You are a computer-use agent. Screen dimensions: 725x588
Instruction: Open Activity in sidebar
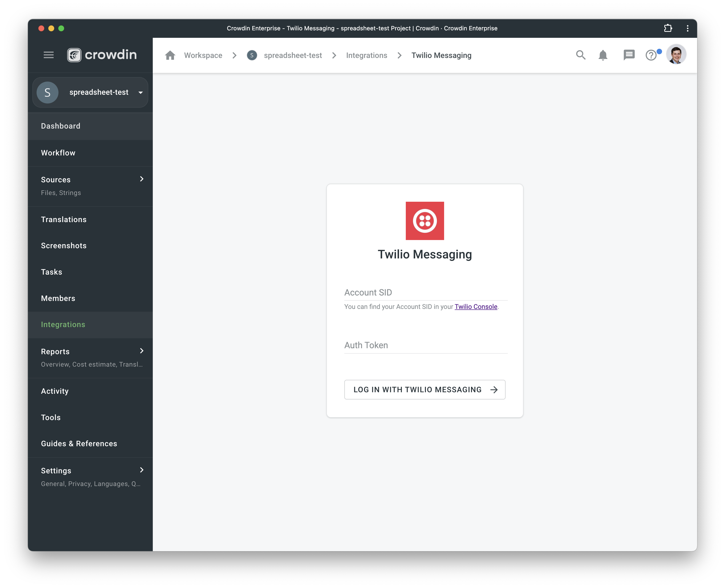point(90,391)
